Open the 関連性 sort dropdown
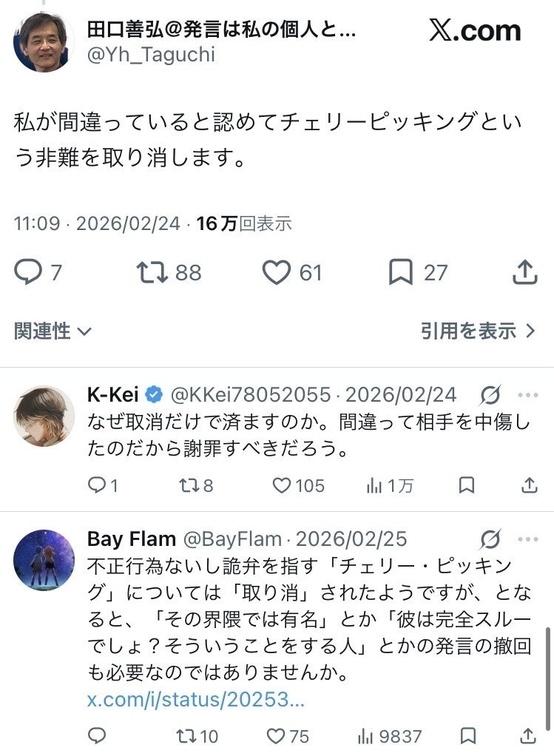 (53, 331)
